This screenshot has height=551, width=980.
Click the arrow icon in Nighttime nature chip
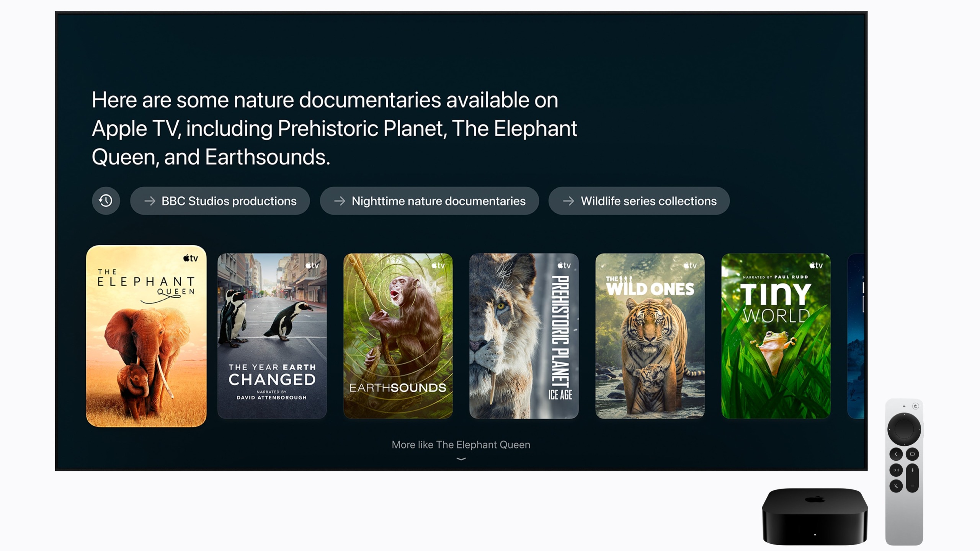(340, 201)
